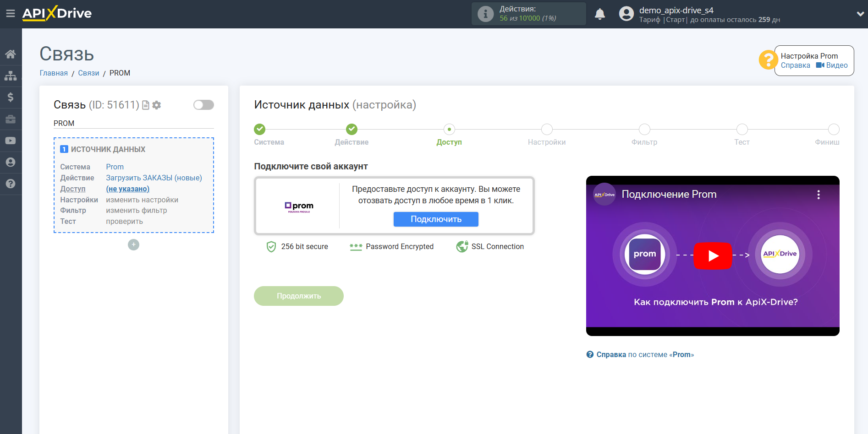This screenshot has height=434, width=868.
Task: Click the Доступ label in source block
Action: [73, 189]
